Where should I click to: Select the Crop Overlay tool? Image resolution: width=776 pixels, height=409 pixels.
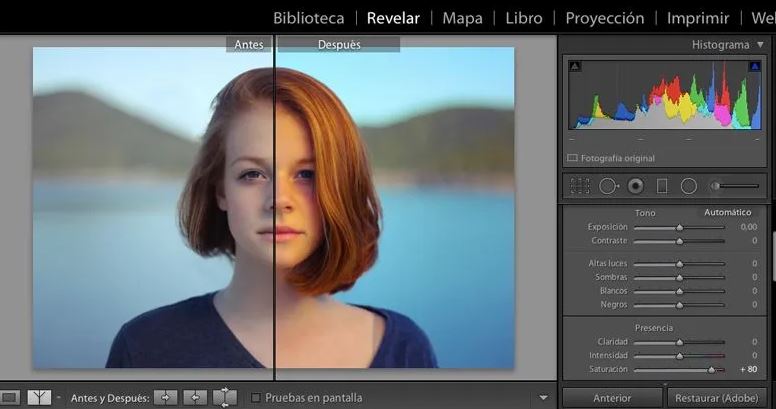[x=580, y=186]
